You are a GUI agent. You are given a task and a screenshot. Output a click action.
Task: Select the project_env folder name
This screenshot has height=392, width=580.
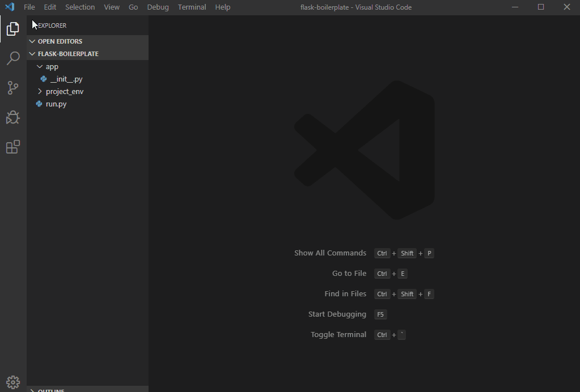pyautogui.click(x=65, y=92)
